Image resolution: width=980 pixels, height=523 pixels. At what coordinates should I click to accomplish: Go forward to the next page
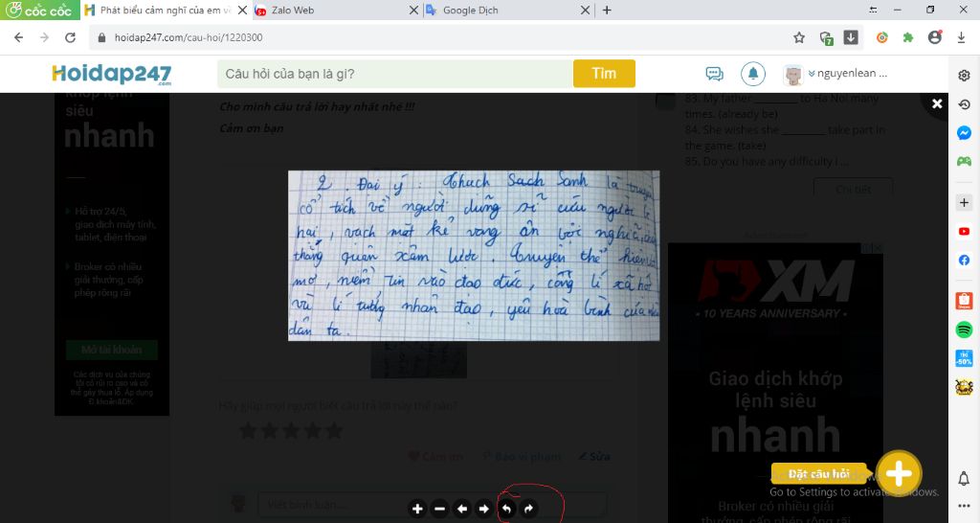coord(44,37)
